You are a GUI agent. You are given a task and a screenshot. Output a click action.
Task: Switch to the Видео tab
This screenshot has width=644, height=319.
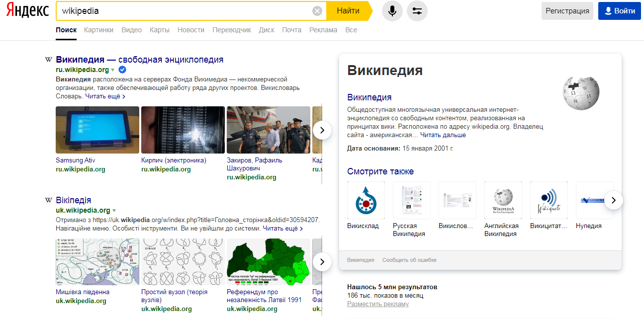[132, 30]
